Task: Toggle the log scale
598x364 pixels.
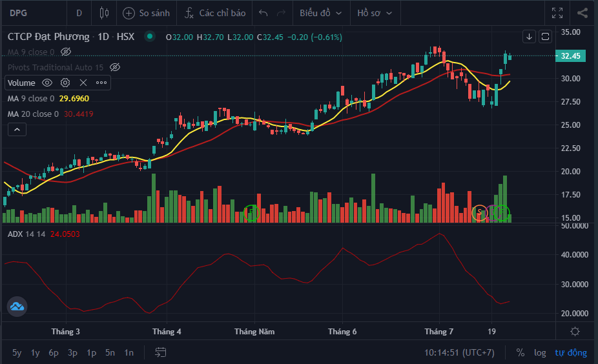Action: (x=540, y=352)
